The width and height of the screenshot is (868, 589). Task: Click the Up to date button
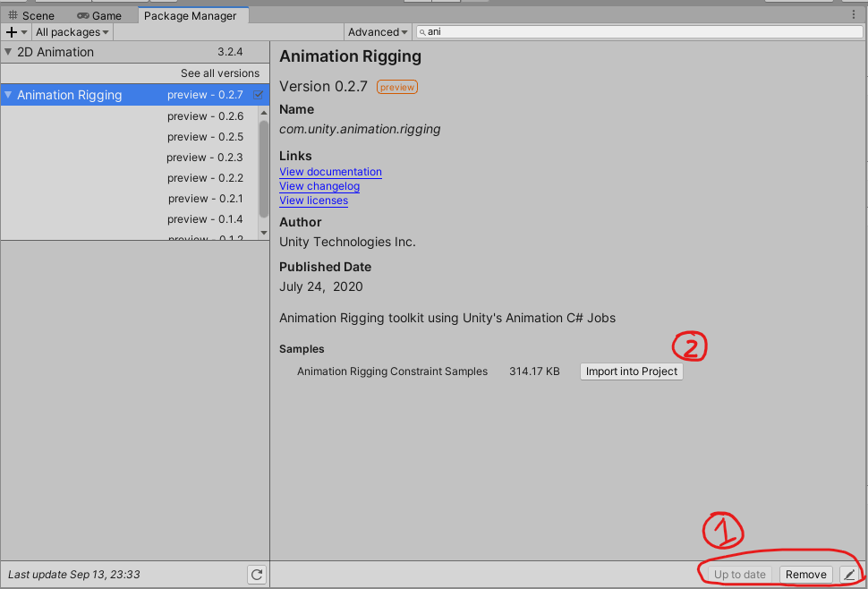click(739, 575)
